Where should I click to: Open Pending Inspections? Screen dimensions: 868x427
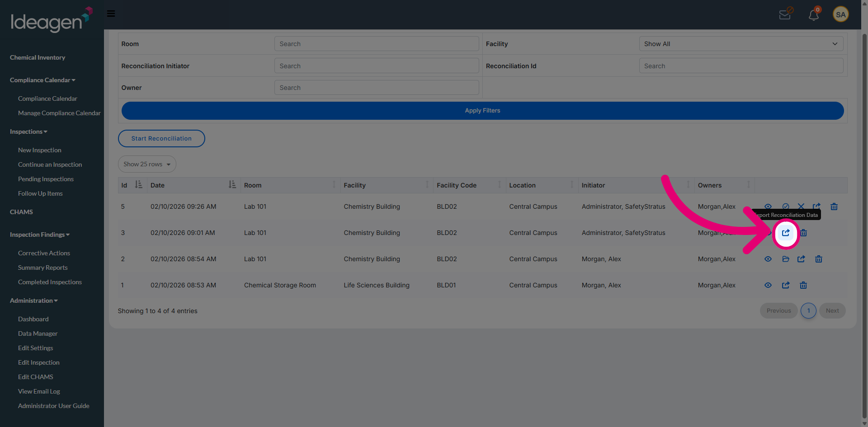point(46,179)
